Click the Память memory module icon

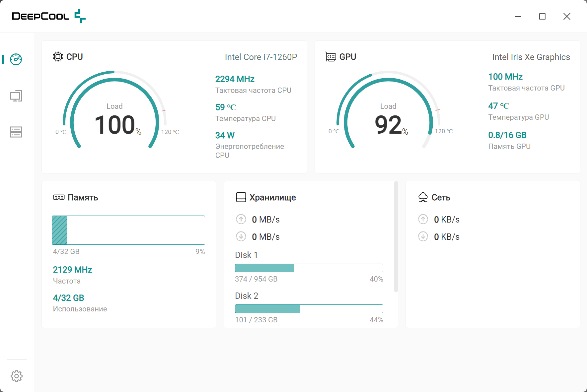click(59, 197)
